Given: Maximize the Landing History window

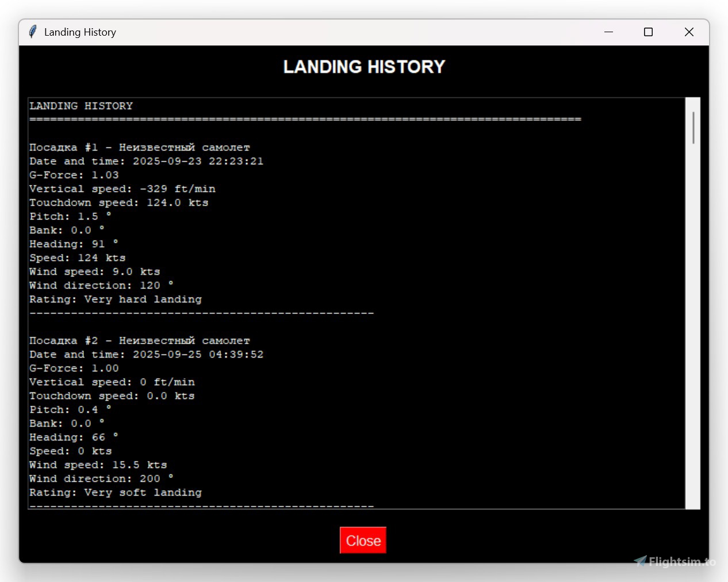Looking at the screenshot, I should 648,32.
